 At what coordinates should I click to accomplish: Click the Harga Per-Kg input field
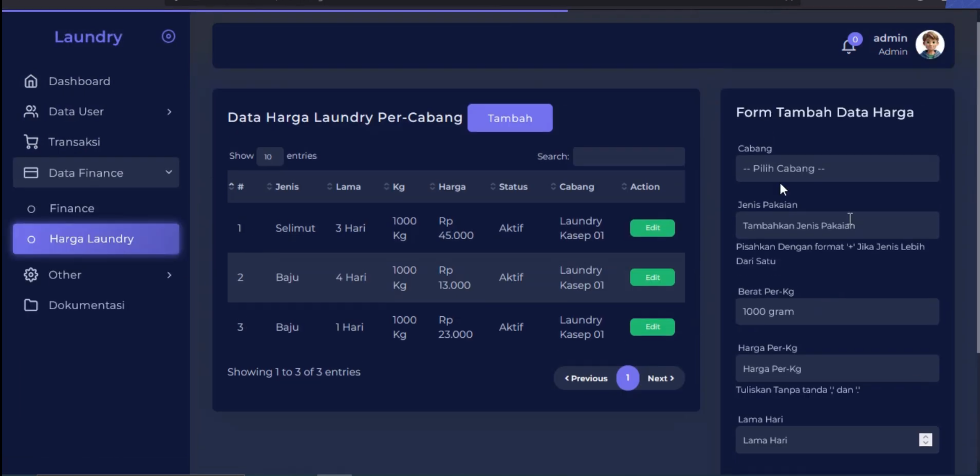coord(837,369)
